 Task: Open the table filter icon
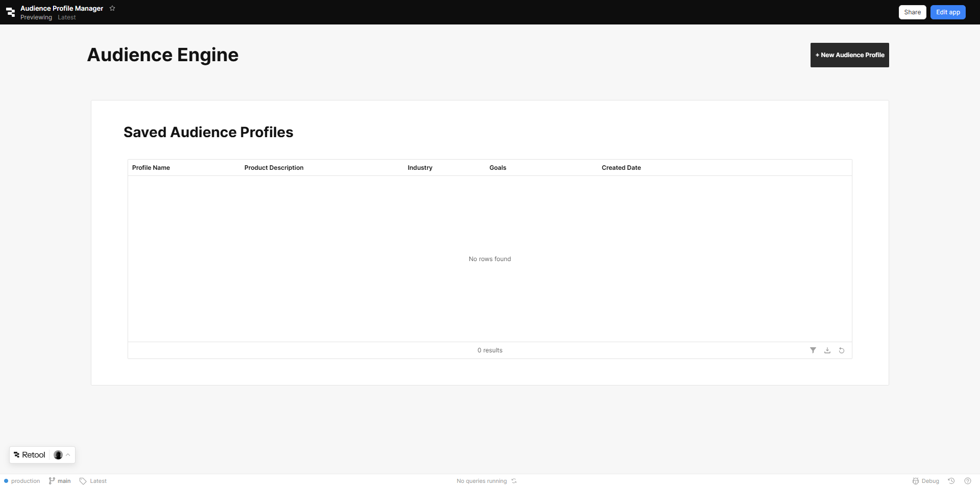[x=813, y=350]
